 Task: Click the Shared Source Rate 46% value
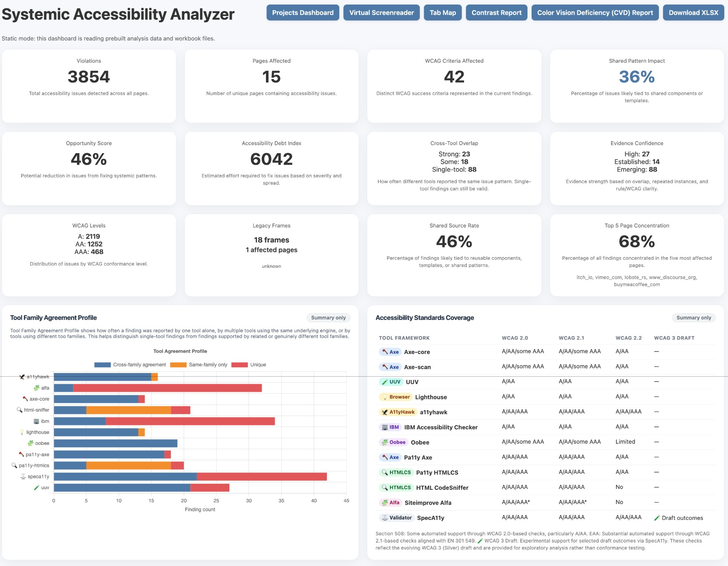(454, 242)
